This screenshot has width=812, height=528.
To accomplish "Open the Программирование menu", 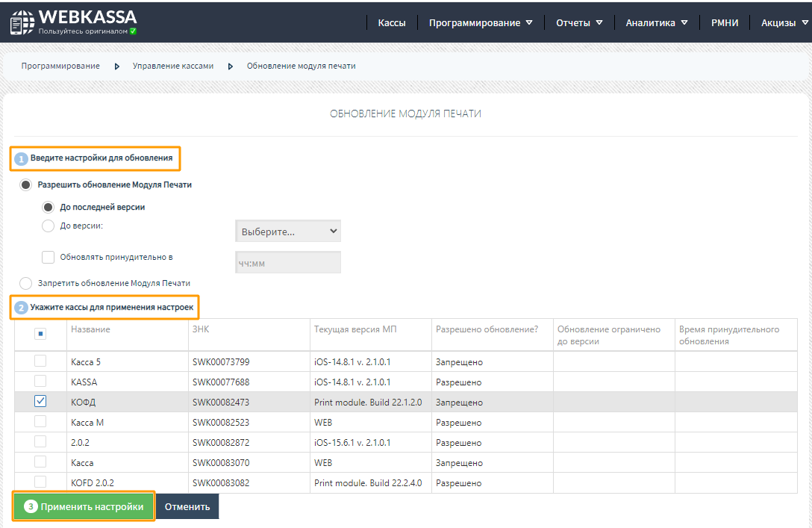I will (x=475, y=23).
